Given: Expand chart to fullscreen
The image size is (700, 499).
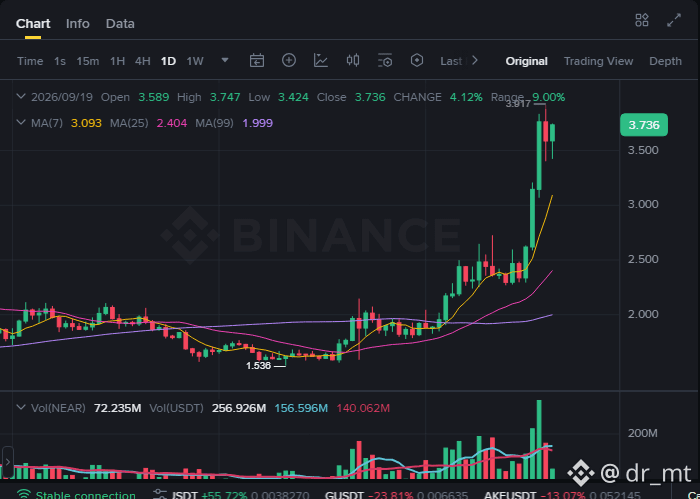Looking at the screenshot, I should tap(674, 20).
